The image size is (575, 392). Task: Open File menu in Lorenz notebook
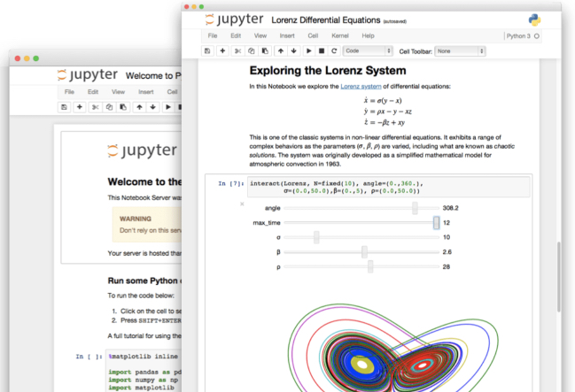213,35
